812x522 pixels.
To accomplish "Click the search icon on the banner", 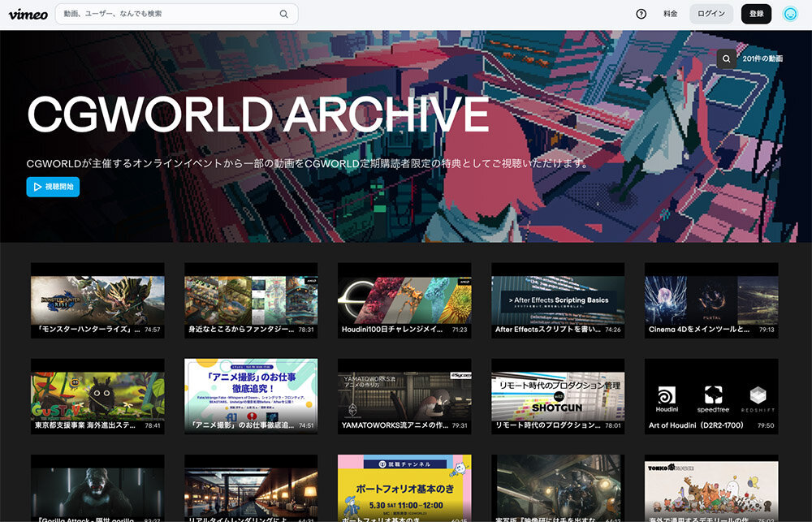I will tap(726, 58).
